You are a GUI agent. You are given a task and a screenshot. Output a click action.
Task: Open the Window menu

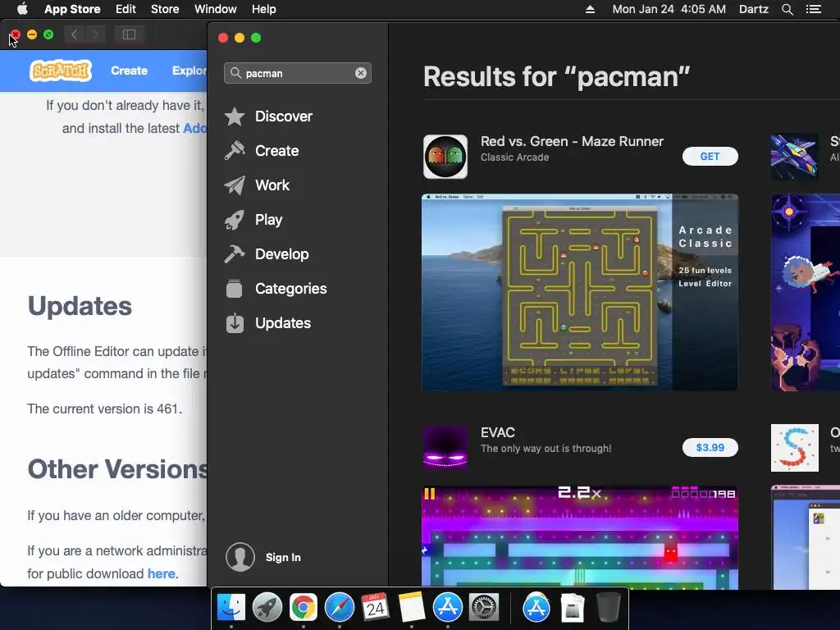pyautogui.click(x=216, y=9)
